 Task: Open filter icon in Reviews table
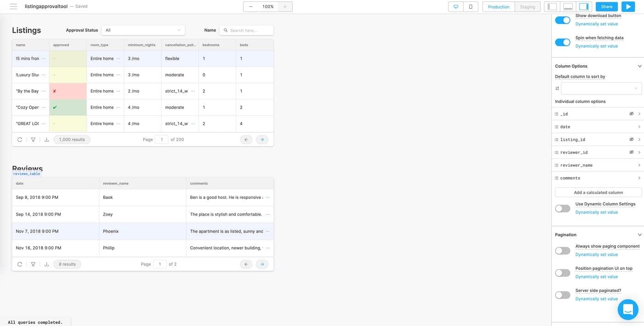(x=33, y=264)
